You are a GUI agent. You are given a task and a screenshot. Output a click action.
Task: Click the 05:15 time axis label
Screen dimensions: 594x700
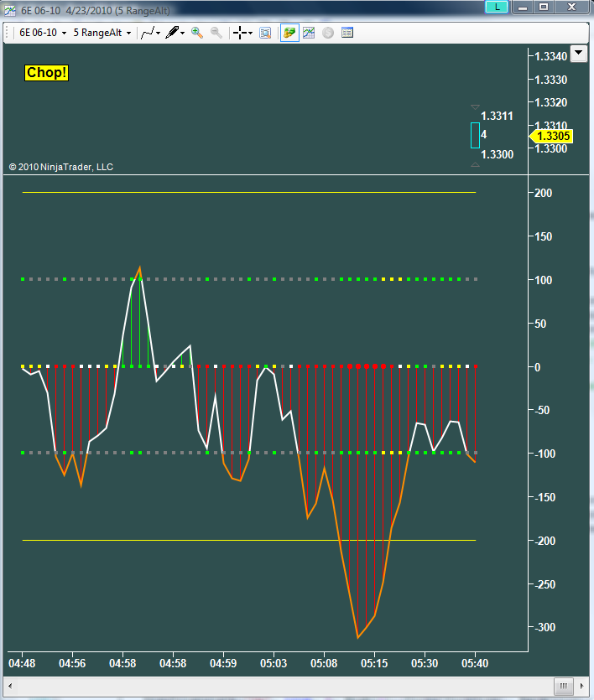coord(374,663)
